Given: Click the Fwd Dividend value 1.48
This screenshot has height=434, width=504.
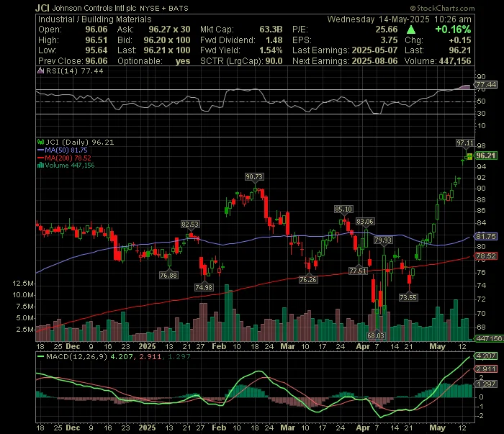Looking at the screenshot, I should tap(274, 40).
